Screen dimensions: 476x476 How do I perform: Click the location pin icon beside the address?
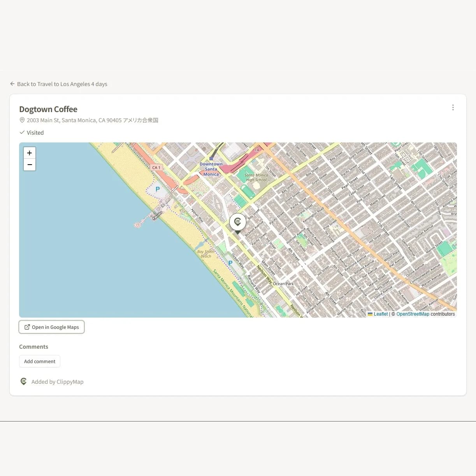22,120
